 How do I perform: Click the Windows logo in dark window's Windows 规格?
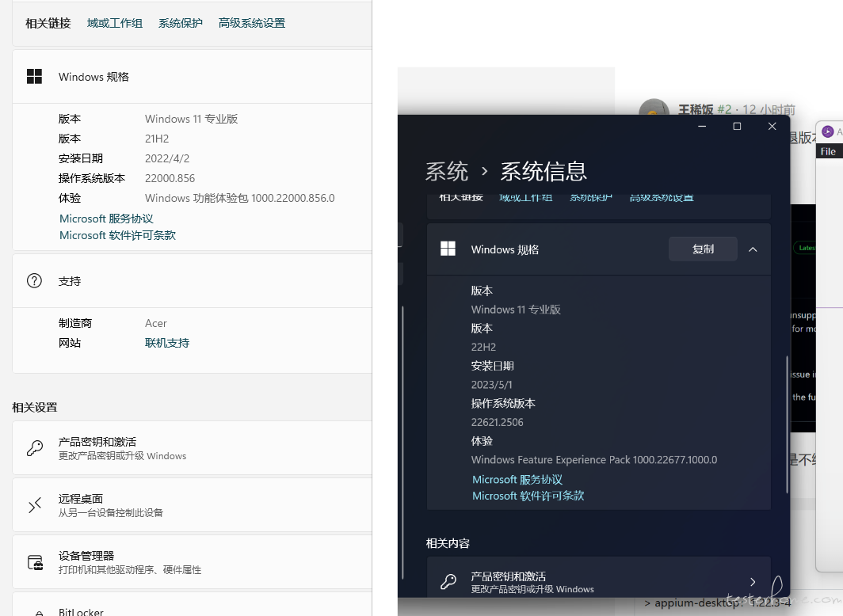tap(448, 249)
